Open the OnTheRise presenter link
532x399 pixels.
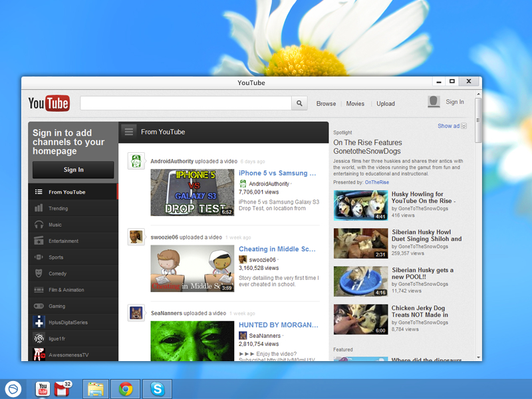[x=377, y=182]
